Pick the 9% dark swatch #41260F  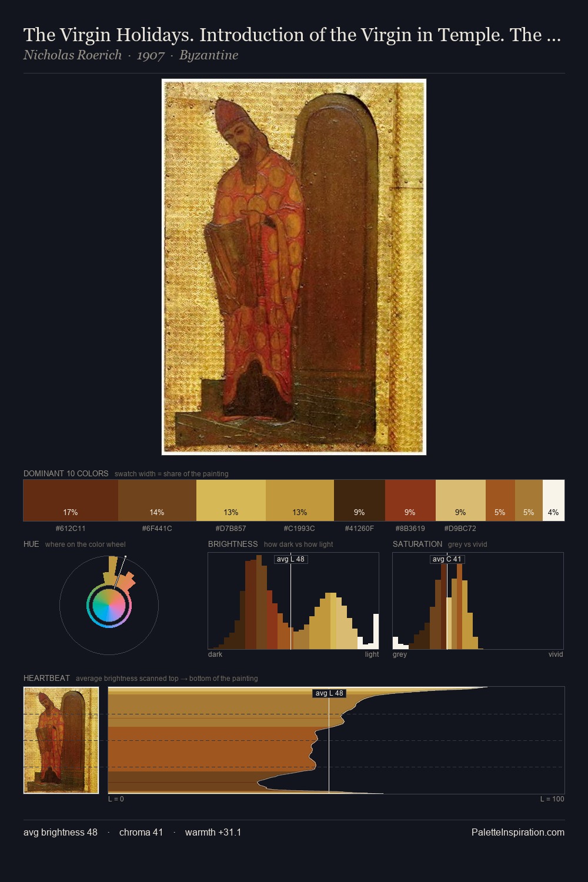point(359,500)
